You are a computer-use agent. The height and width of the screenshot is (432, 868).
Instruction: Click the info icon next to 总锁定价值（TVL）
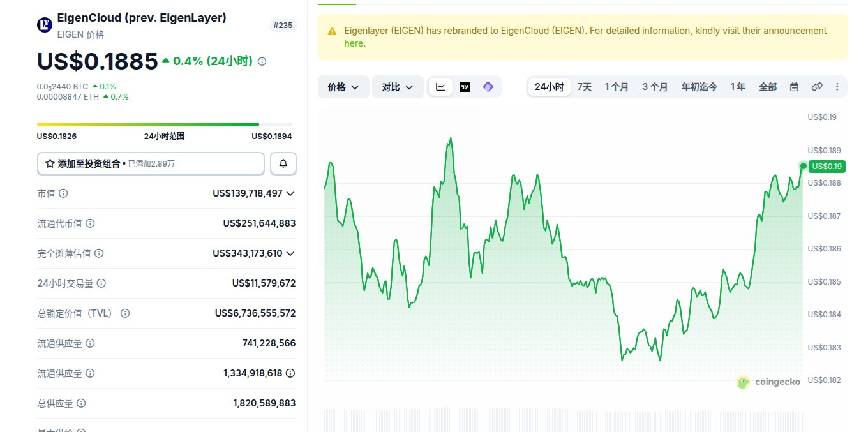(x=125, y=313)
